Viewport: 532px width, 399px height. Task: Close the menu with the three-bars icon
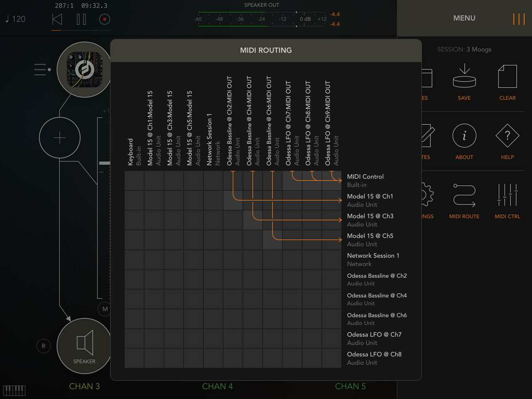tap(519, 19)
